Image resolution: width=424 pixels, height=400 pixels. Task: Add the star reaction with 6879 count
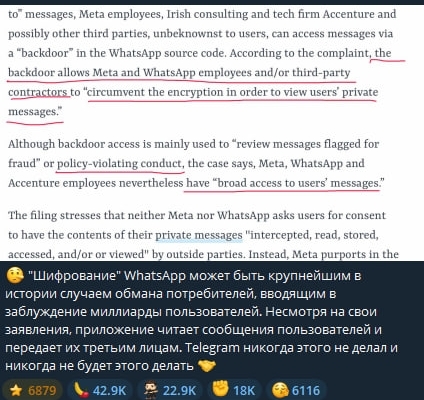[x=33, y=390]
